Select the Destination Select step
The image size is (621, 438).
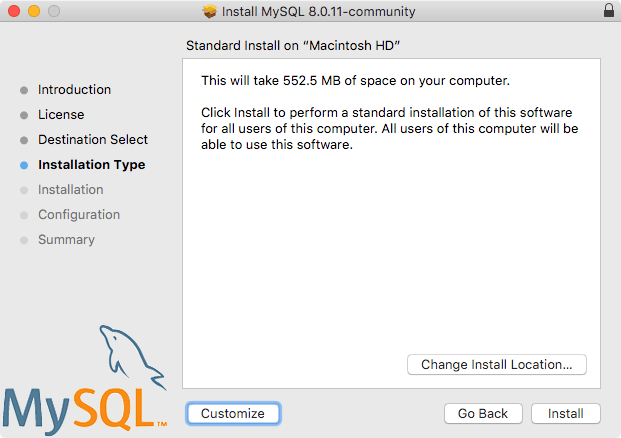(92, 140)
